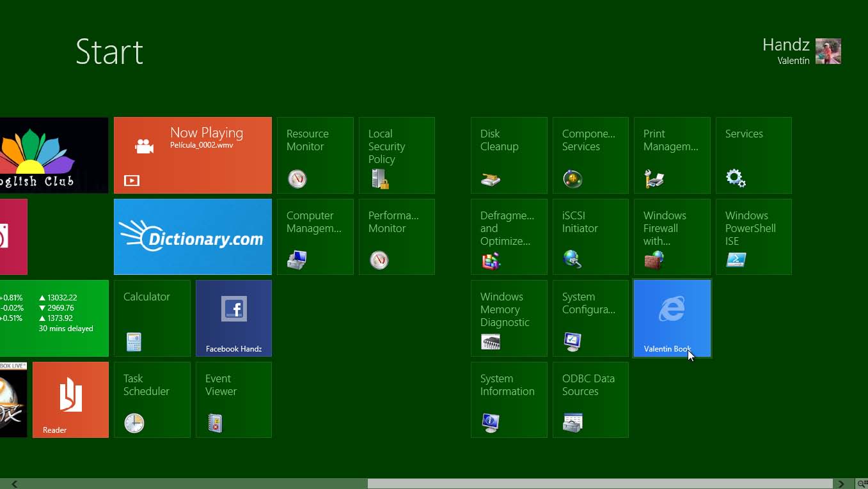
Task: Click the scrollbar right arrow
Action: [x=842, y=484]
